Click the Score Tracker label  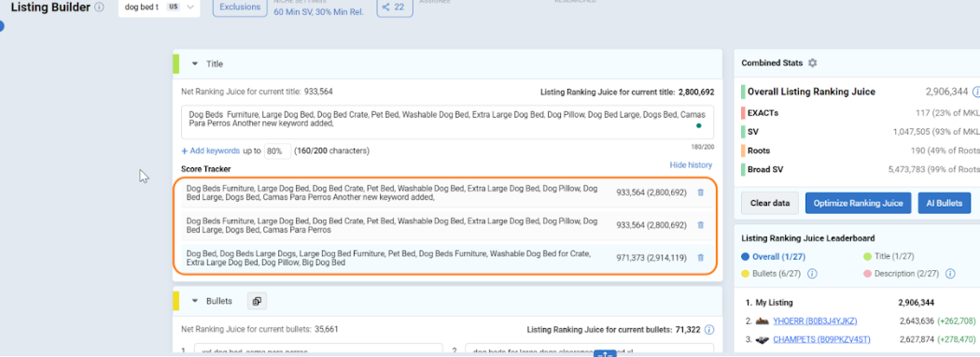(x=205, y=169)
